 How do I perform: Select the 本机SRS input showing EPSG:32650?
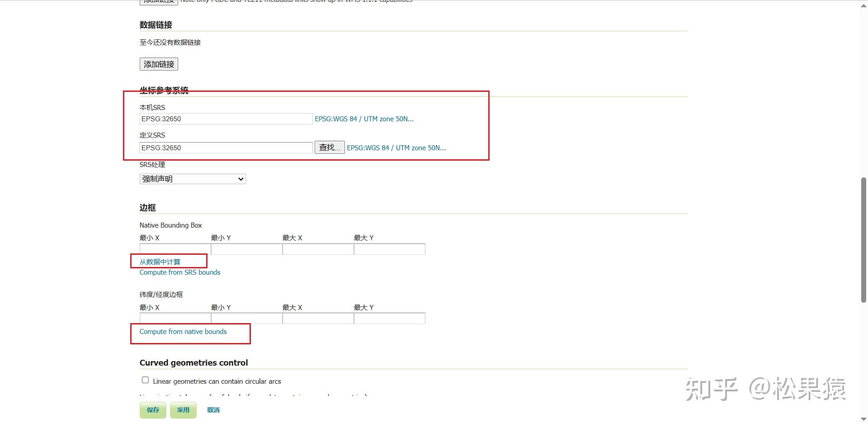click(x=226, y=119)
